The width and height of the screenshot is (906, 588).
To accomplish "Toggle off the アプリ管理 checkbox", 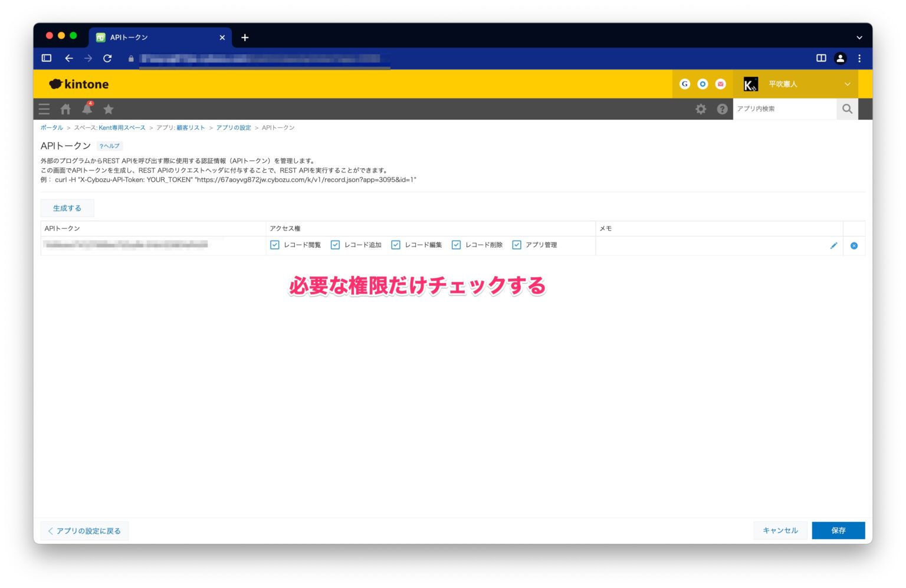I will click(x=517, y=244).
